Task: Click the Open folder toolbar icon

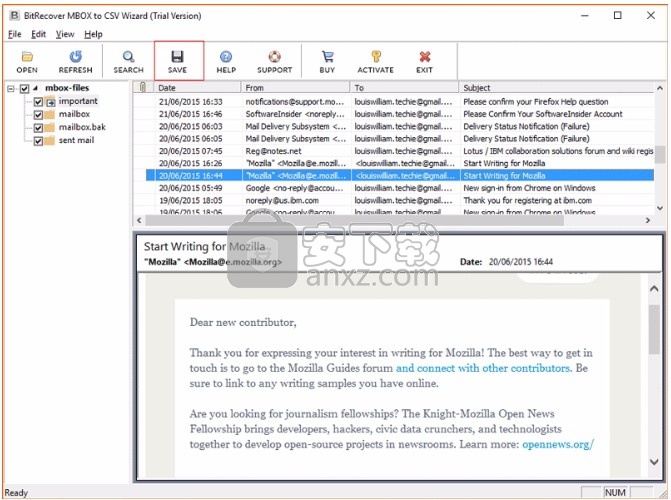Action: pos(27,57)
